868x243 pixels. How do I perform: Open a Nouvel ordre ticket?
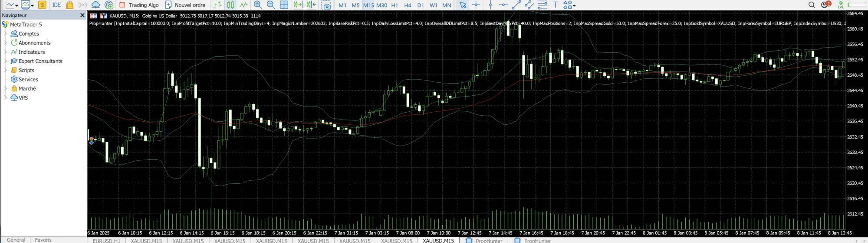185,5
